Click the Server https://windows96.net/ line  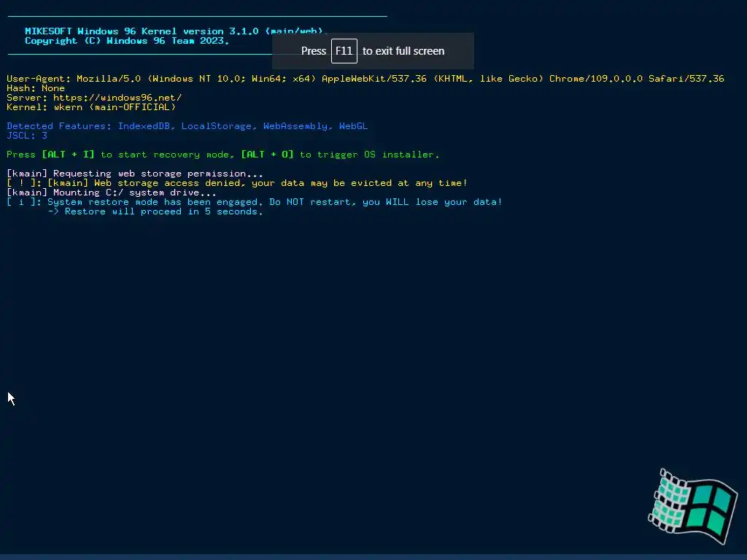(94, 98)
